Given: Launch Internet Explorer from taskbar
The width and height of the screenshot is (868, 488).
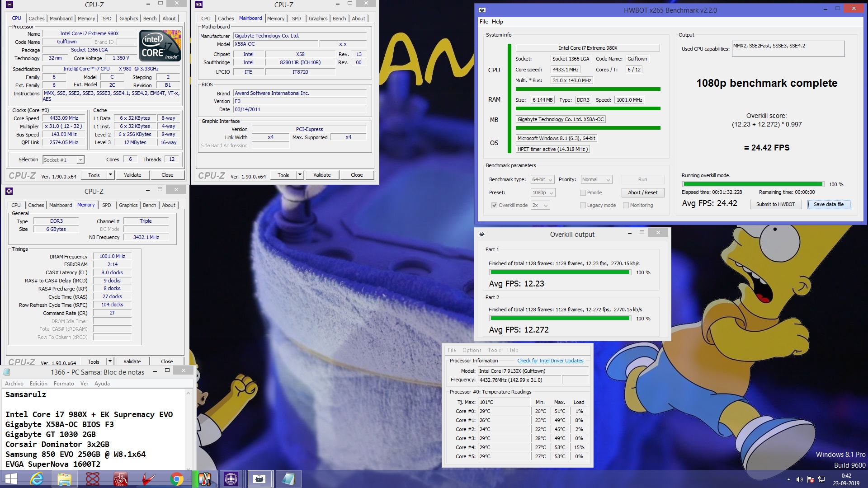Looking at the screenshot, I should [x=37, y=479].
